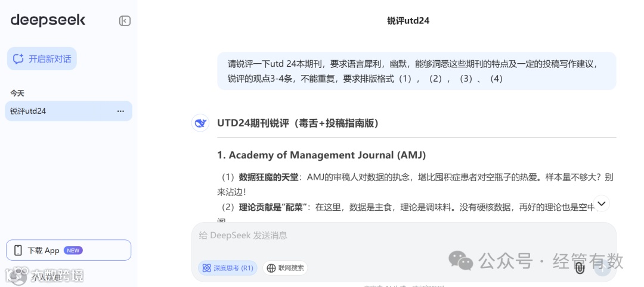
Task: Open the three-dot menu for 锐评utd24 chat
Action: pyautogui.click(x=120, y=111)
